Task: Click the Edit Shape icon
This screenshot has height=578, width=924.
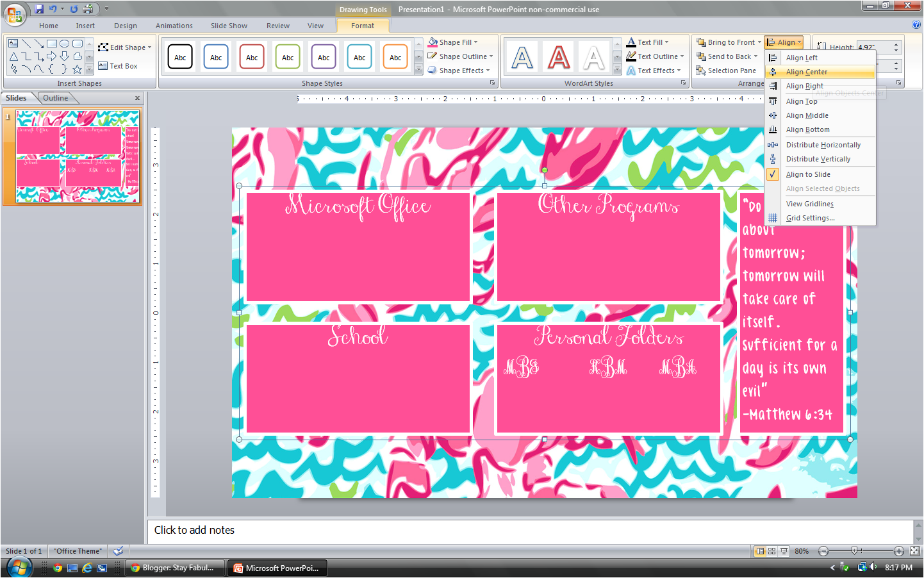Action: click(103, 47)
